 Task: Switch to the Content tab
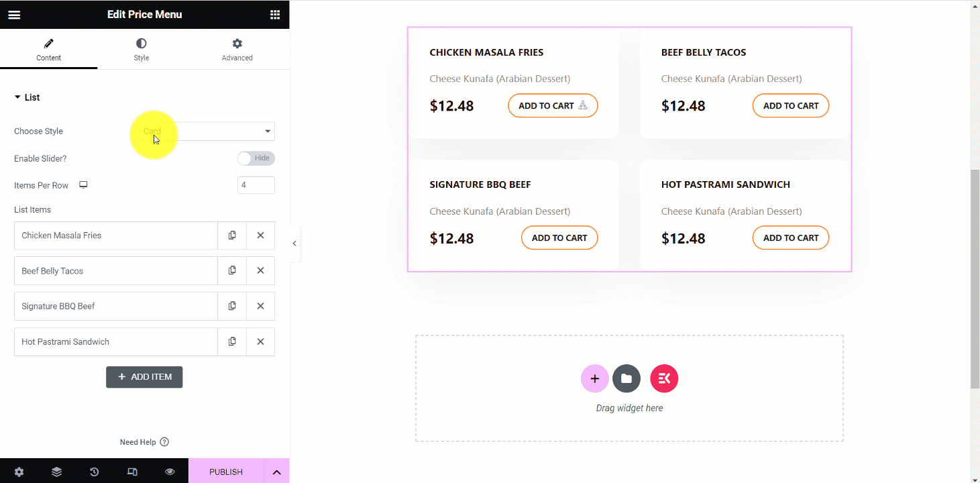[x=48, y=50]
